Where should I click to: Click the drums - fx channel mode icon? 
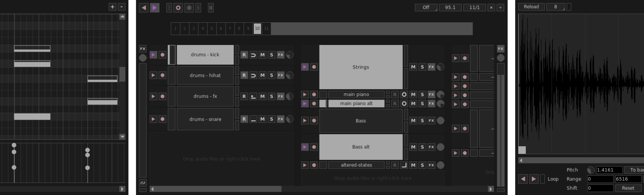(253, 96)
